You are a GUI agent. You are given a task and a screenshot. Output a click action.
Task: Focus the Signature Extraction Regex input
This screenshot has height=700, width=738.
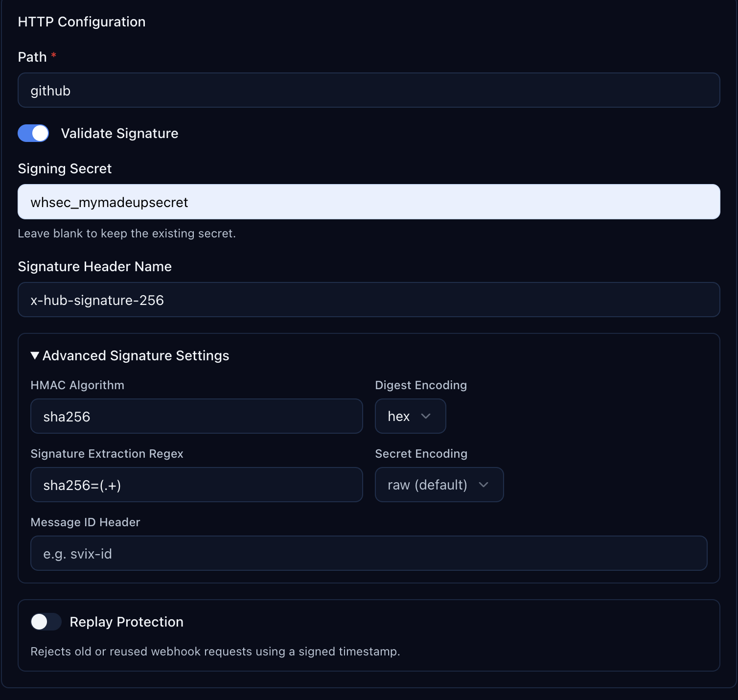(196, 485)
